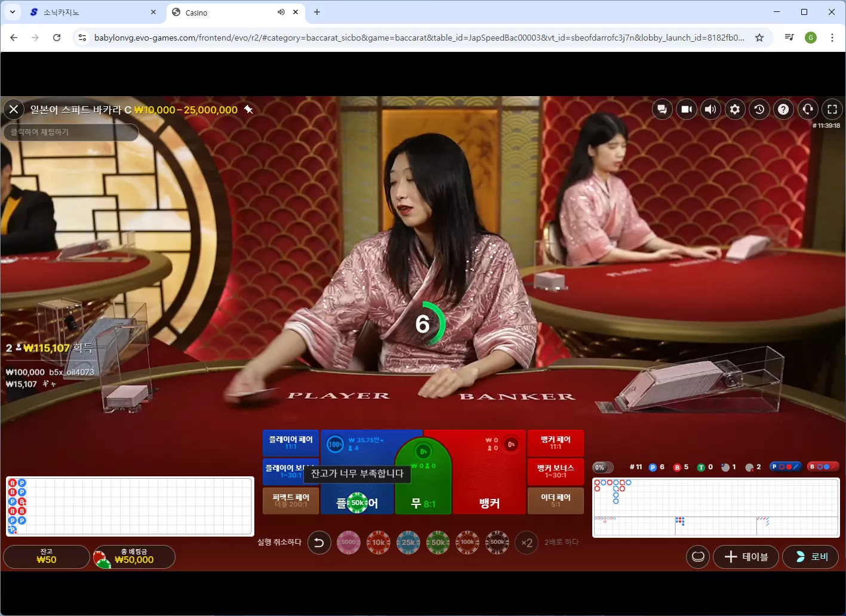Bet on 뱅커 보너스 1~30:1
The height and width of the screenshot is (616, 846).
(x=556, y=471)
